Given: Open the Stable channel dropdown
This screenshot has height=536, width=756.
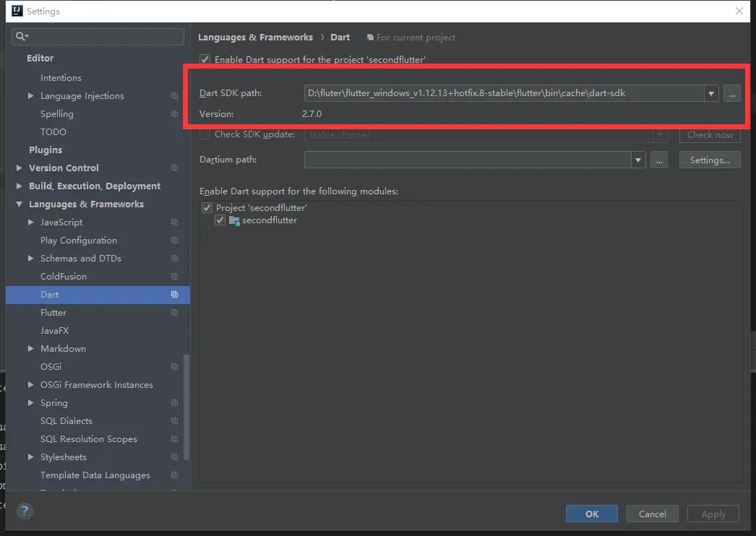Looking at the screenshot, I should point(486,135).
